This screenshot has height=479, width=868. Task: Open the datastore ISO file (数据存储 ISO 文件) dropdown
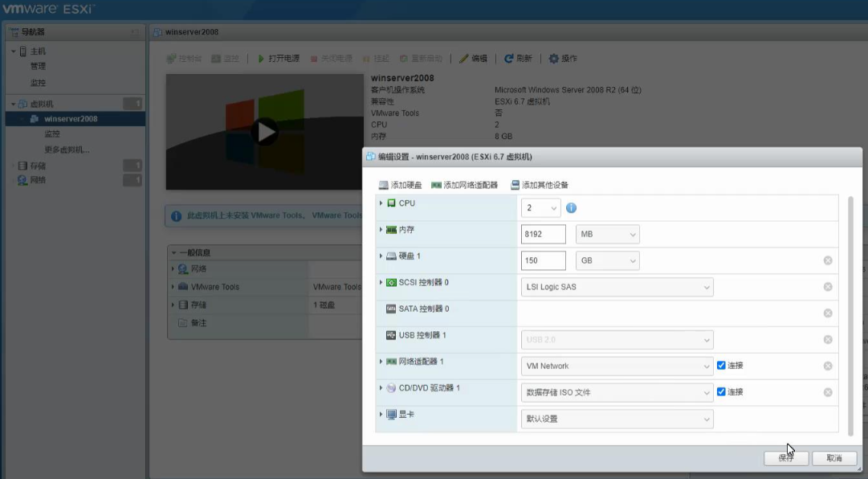617,392
